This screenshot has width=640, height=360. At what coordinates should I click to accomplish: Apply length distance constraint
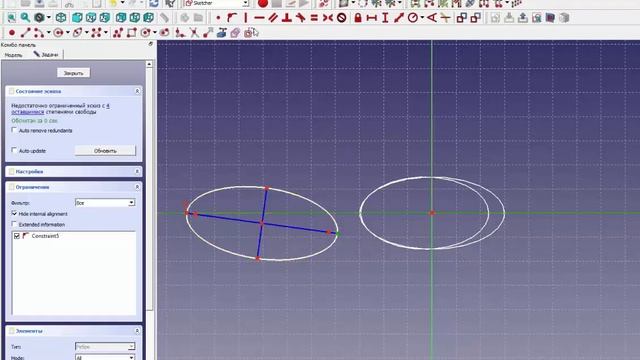399,18
